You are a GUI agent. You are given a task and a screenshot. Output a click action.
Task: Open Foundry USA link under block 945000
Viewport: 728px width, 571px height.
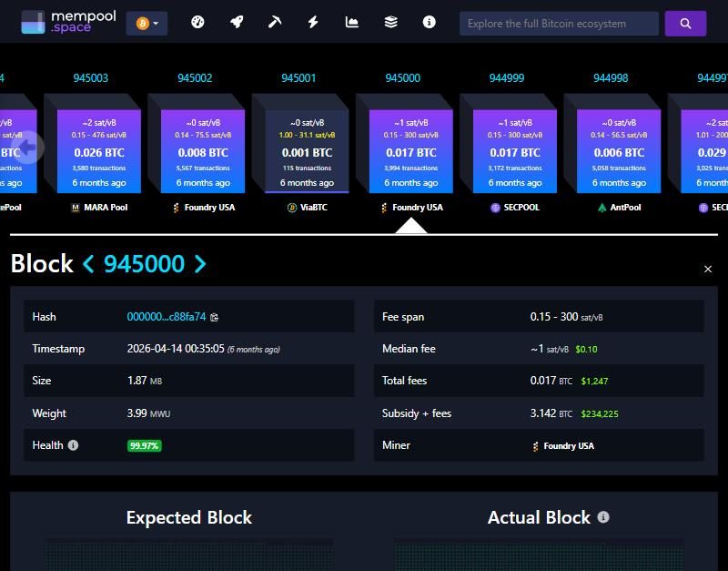[x=412, y=208]
